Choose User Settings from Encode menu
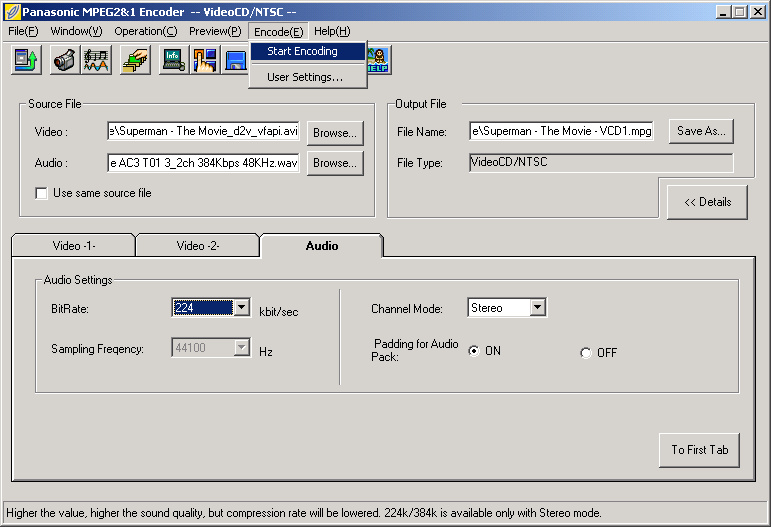 308,77
